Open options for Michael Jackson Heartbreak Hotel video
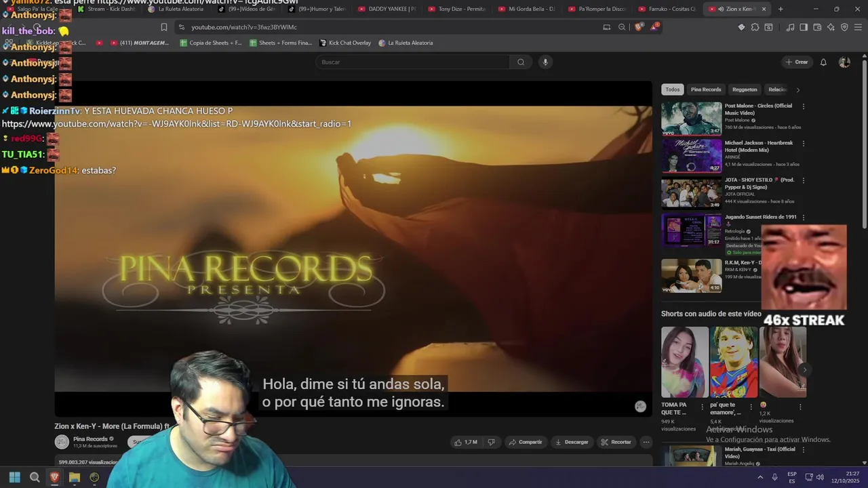868x488 pixels. 804,144
